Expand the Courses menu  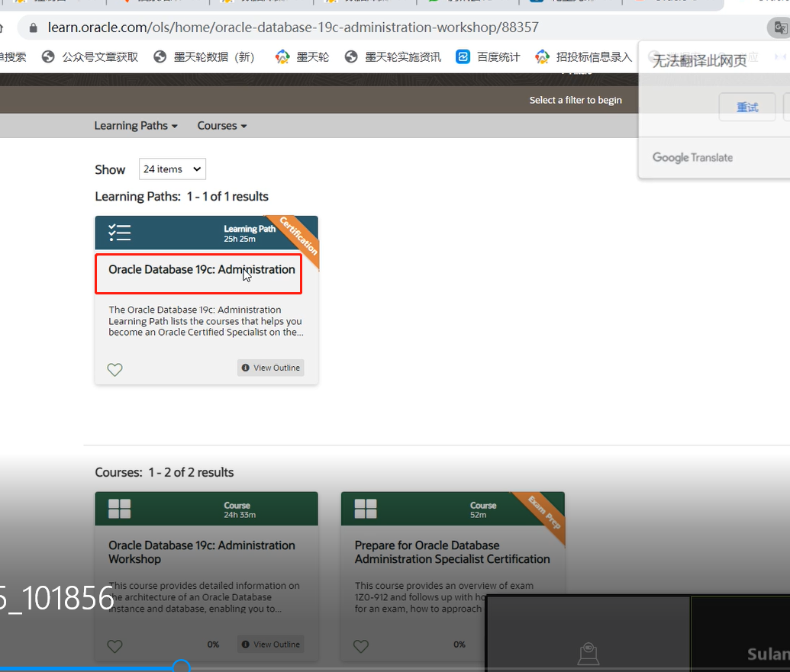[x=221, y=126]
